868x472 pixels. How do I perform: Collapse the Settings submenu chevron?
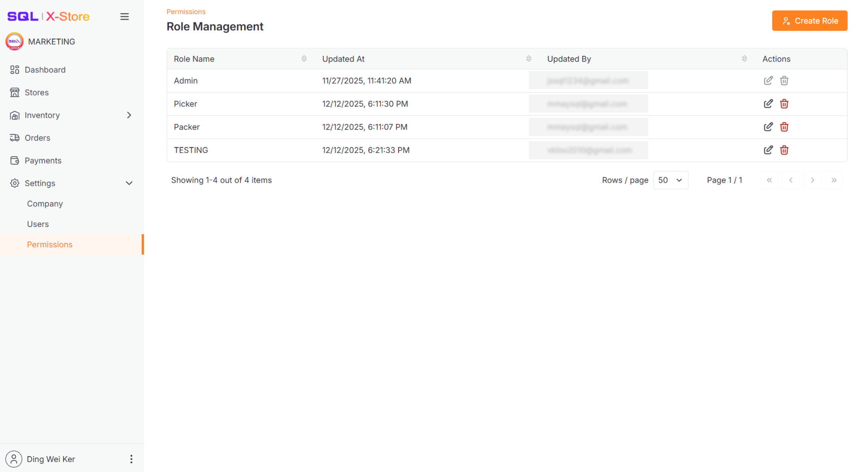pos(129,183)
